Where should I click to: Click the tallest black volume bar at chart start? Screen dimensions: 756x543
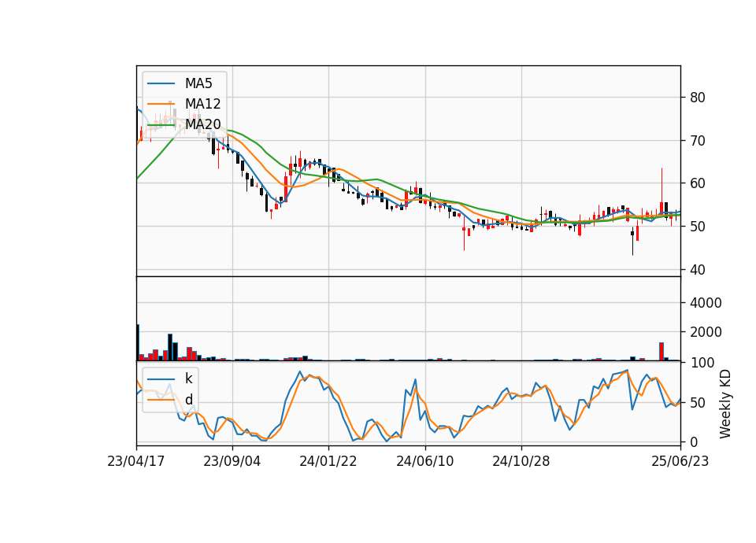tap(137, 342)
